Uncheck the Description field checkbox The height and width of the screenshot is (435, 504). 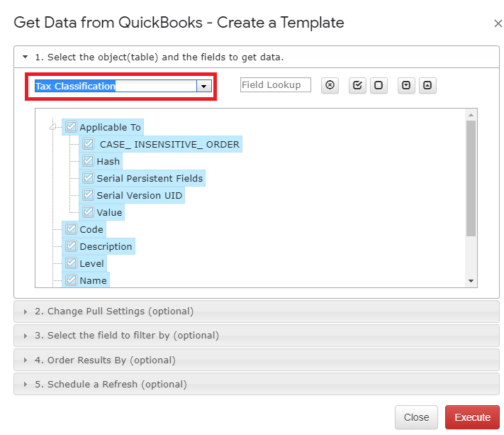(x=71, y=247)
